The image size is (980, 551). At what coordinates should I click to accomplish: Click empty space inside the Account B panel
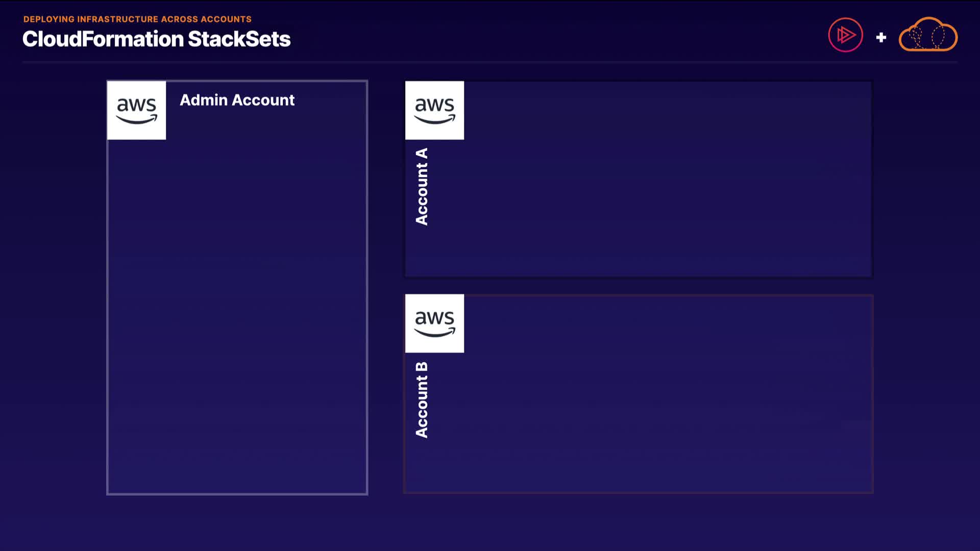(664, 398)
